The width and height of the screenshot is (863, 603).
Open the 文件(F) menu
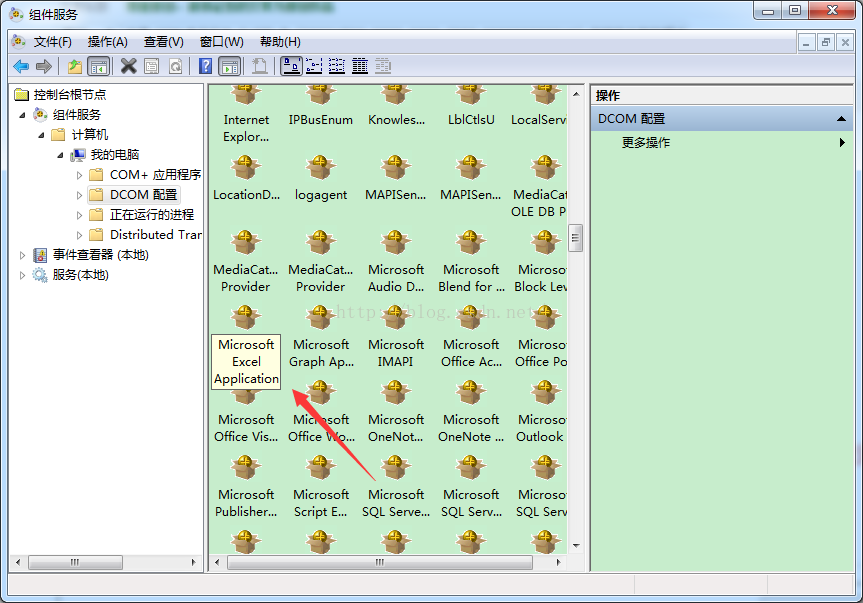[x=52, y=42]
